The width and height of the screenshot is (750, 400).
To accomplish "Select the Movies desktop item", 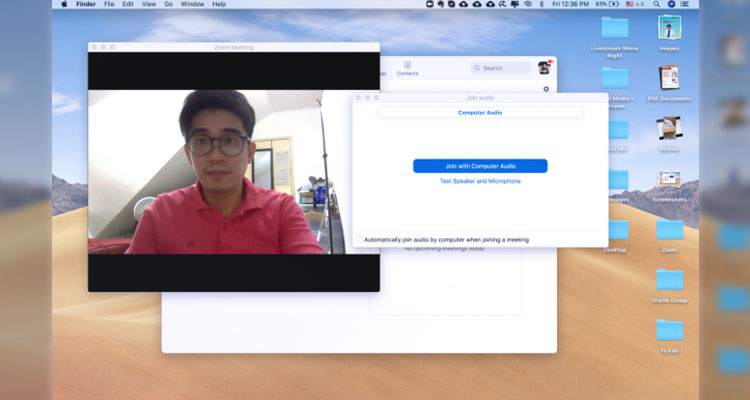I will point(669,134).
